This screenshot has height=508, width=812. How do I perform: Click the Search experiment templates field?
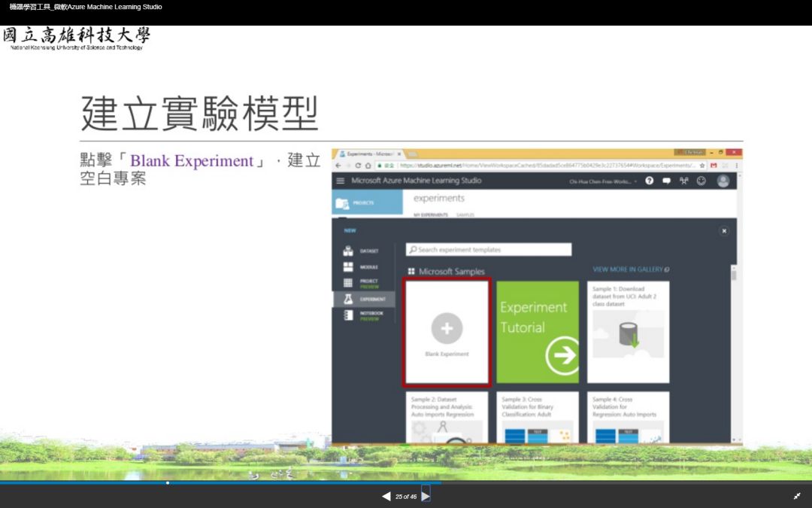[x=489, y=249]
